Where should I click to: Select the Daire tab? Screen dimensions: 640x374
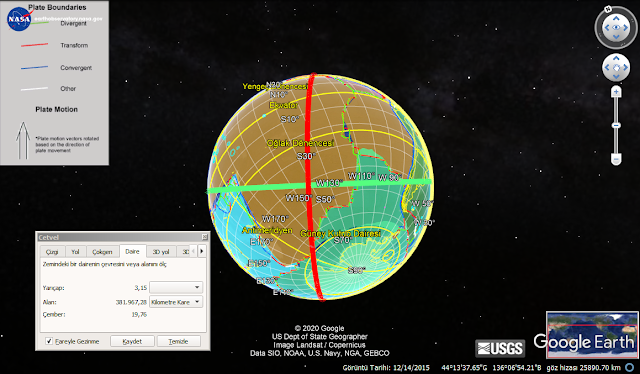pos(132,252)
